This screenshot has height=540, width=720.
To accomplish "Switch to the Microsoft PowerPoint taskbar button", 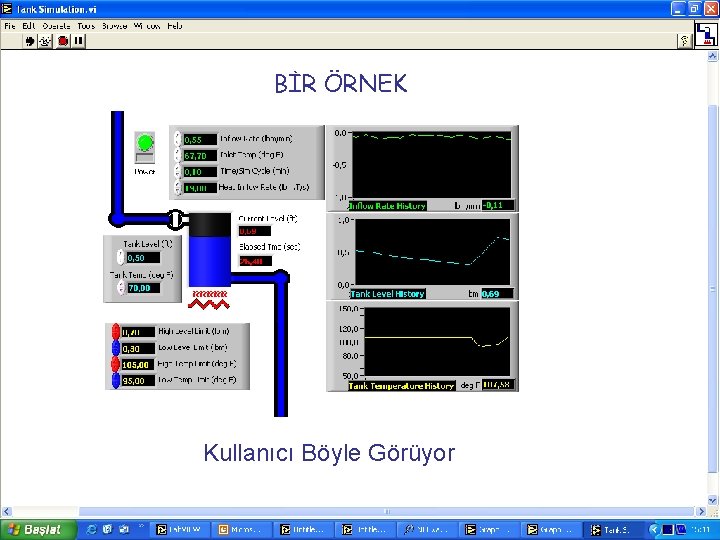I will coord(242,530).
